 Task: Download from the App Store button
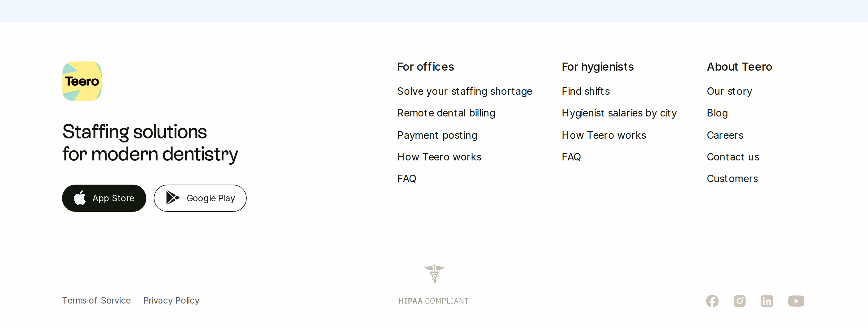(x=104, y=198)
